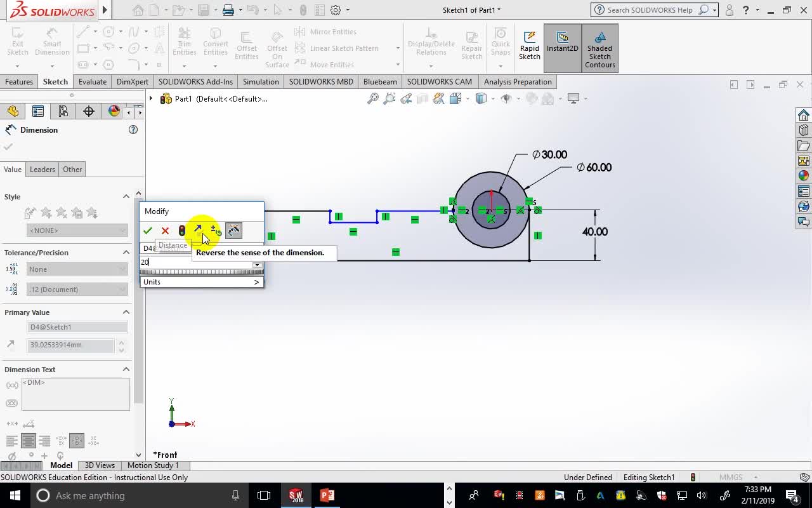Image resolution: width=812 pixels, height=508 pixels.
Task: Click the spin increment value icon in Modify
Action: pyautogui.click(x=216, y=231)
